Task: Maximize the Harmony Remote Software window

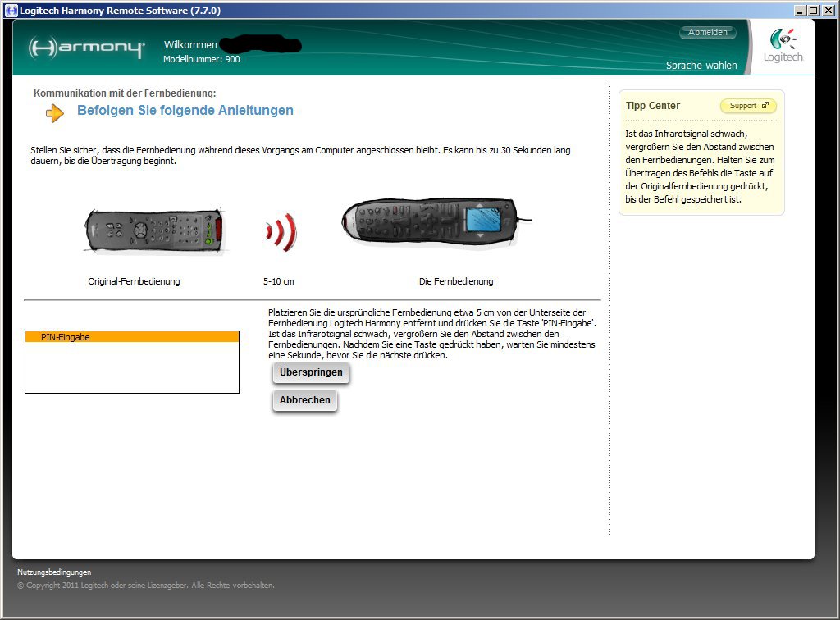Action: (813, 11)
